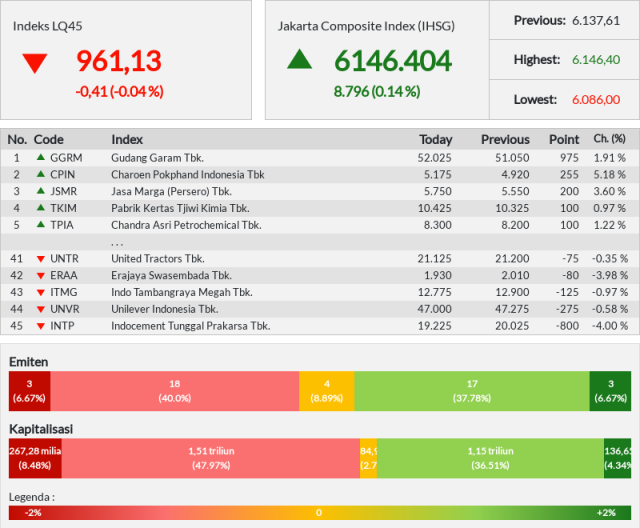Click the green up arrow next to CPIN

tap(41, 174)
